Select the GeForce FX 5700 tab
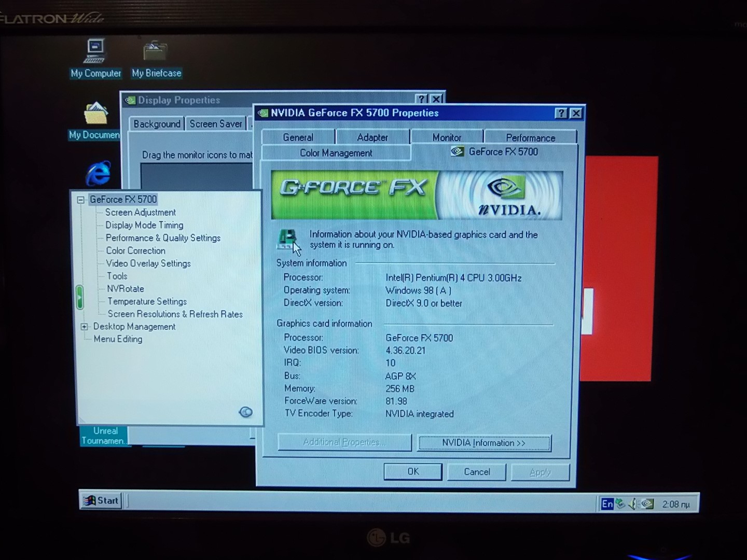This screenshot has width=747, height=560. 494,152
